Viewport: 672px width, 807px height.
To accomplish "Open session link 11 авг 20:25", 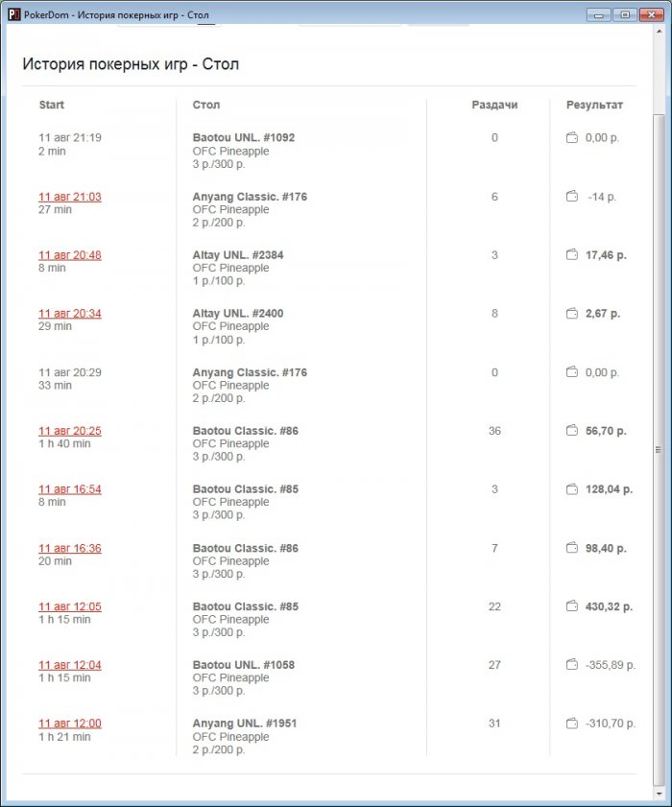I will tap(69, 431).
